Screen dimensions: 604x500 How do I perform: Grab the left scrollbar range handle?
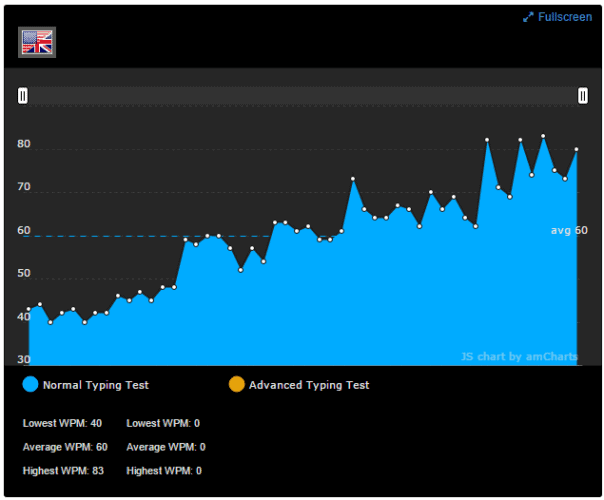point(23,96)
